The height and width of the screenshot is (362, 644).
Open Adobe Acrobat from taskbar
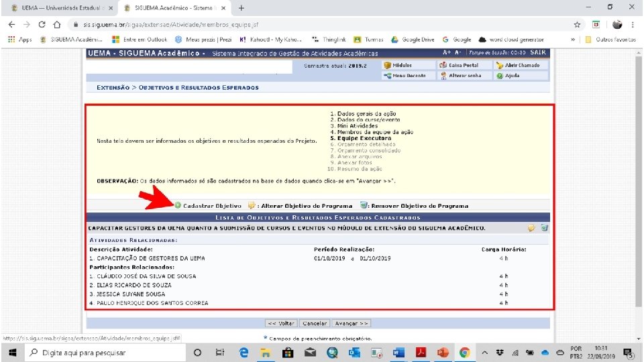tap(421, 353)
